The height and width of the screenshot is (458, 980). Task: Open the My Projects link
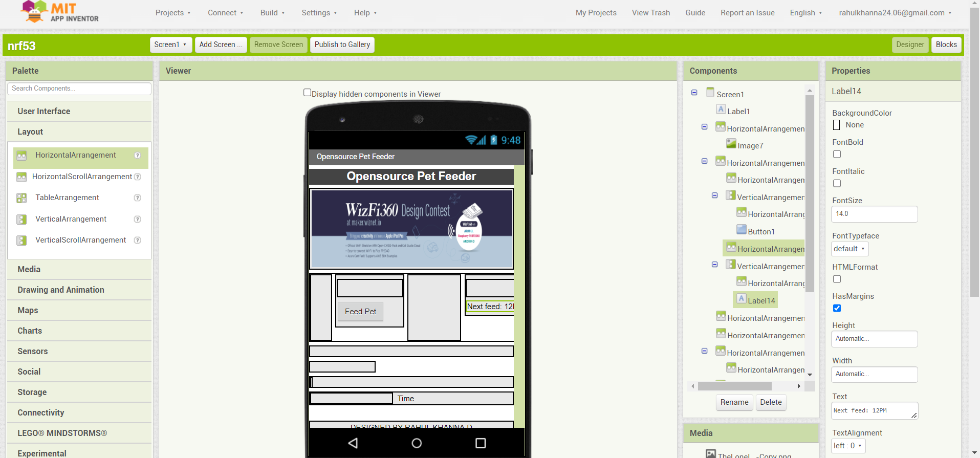(x=596, y=13)
